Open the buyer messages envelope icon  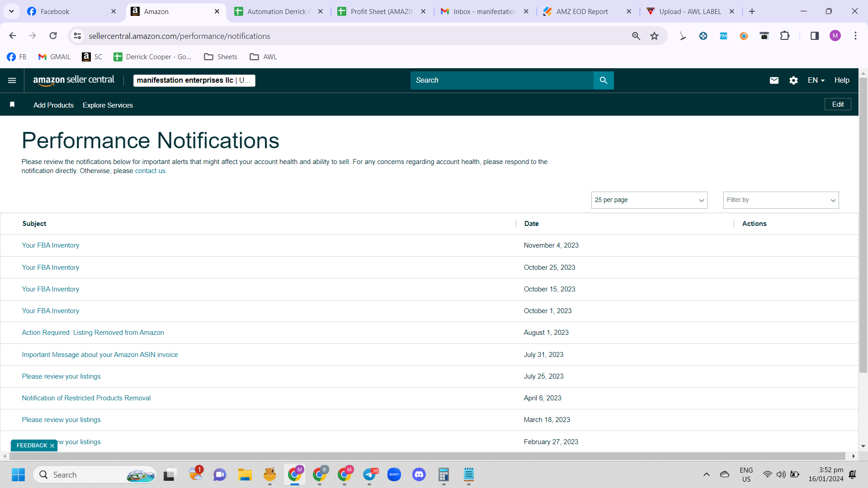[x=774, y=80]
